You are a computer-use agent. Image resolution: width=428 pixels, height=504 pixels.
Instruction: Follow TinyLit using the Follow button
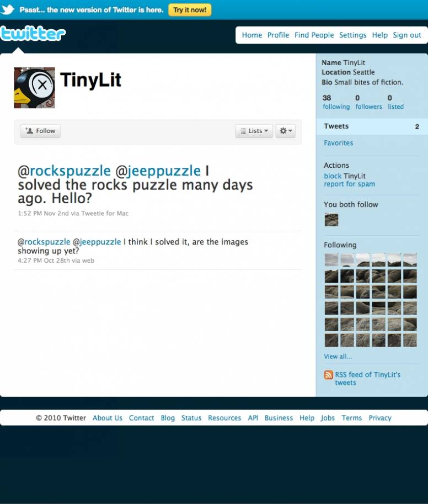pos(40,131)
